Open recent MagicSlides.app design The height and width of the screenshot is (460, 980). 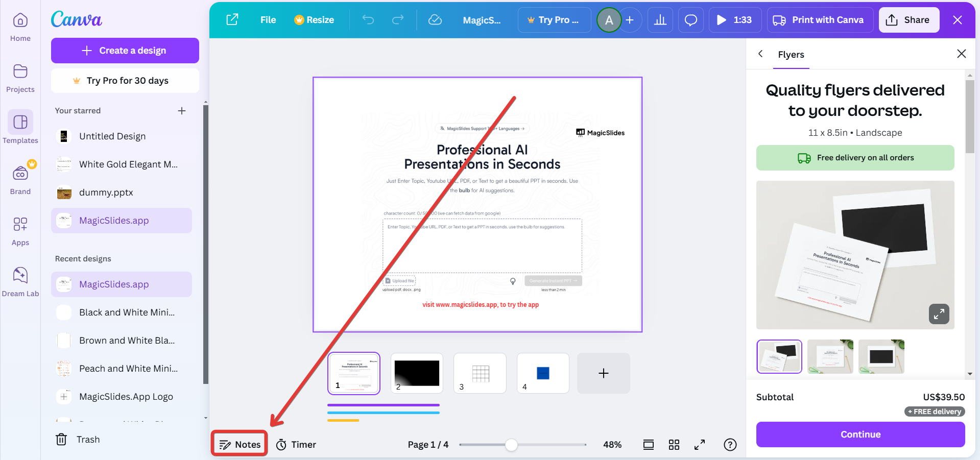122,284
